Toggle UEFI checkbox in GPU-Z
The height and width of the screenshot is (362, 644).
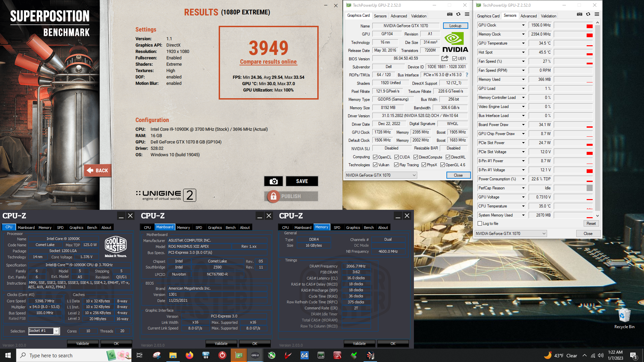[454, 58]
